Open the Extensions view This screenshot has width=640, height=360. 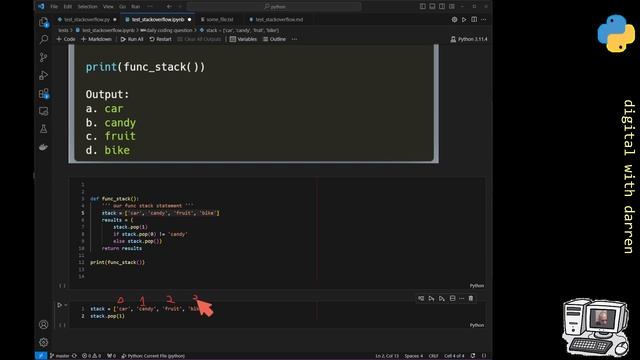(x=44, y=93)
